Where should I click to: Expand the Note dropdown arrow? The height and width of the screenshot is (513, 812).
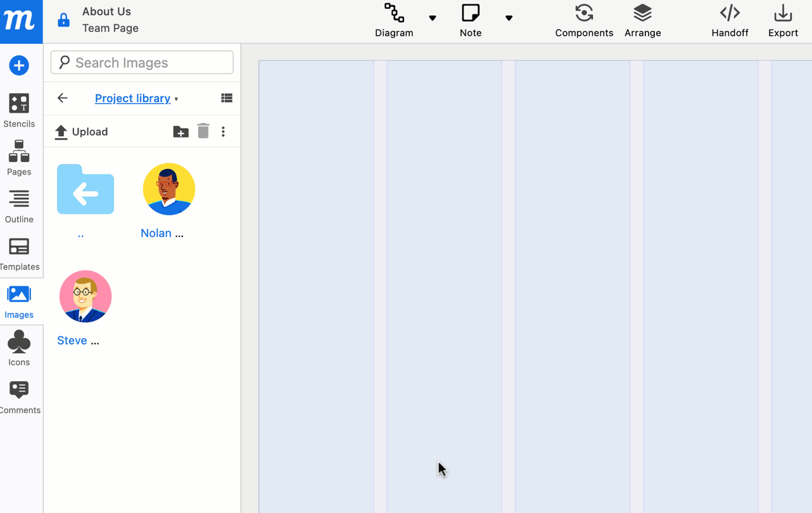[x=509, y=19]
